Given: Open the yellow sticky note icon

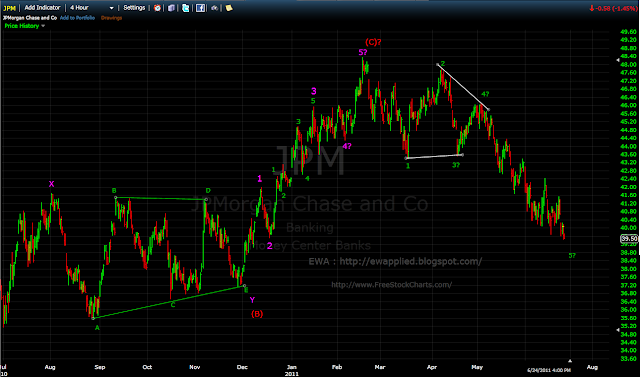Looking at the screenshot, I should 229,8.
